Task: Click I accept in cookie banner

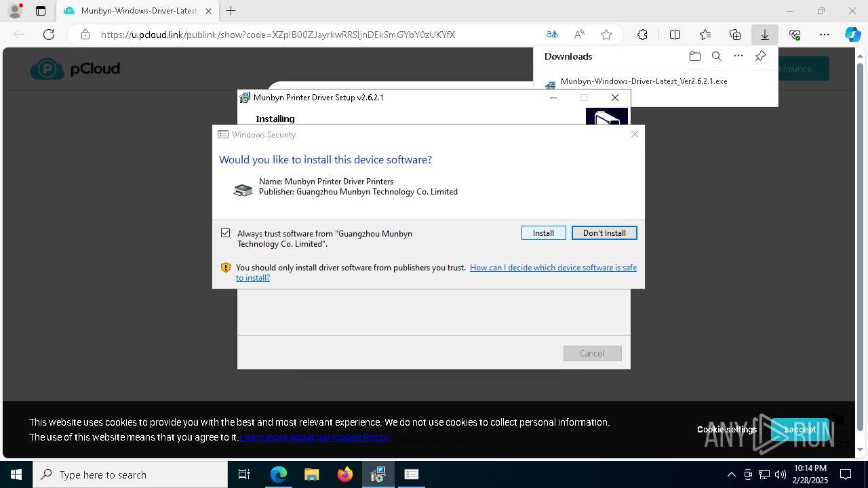Action: (800, 429)
